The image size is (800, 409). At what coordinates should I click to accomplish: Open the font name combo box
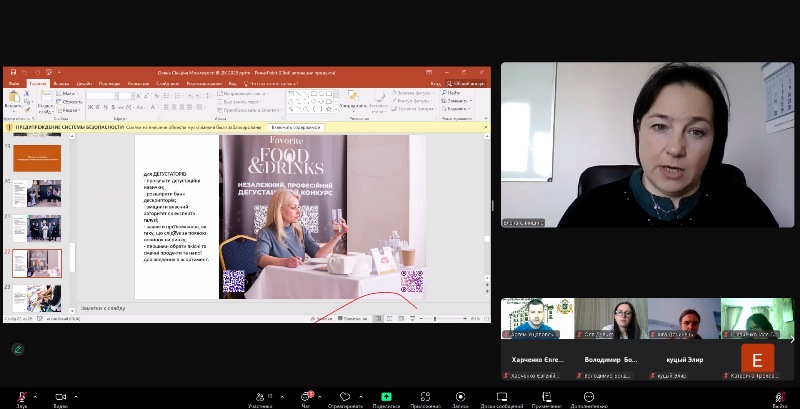[102, 95]
